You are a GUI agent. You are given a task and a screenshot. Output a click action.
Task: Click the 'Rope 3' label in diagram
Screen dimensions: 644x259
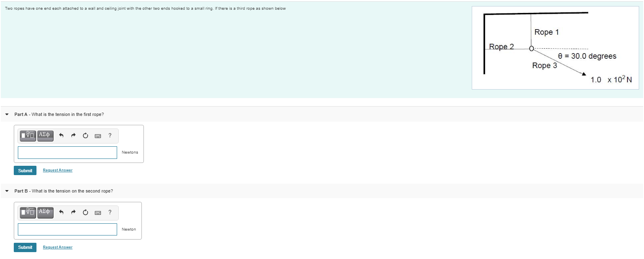(x=544, y=65)
